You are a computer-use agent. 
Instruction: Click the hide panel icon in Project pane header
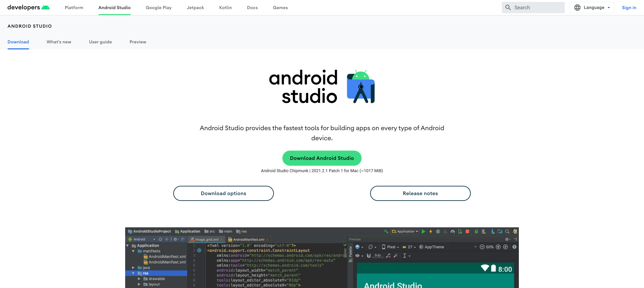point(183,239)
